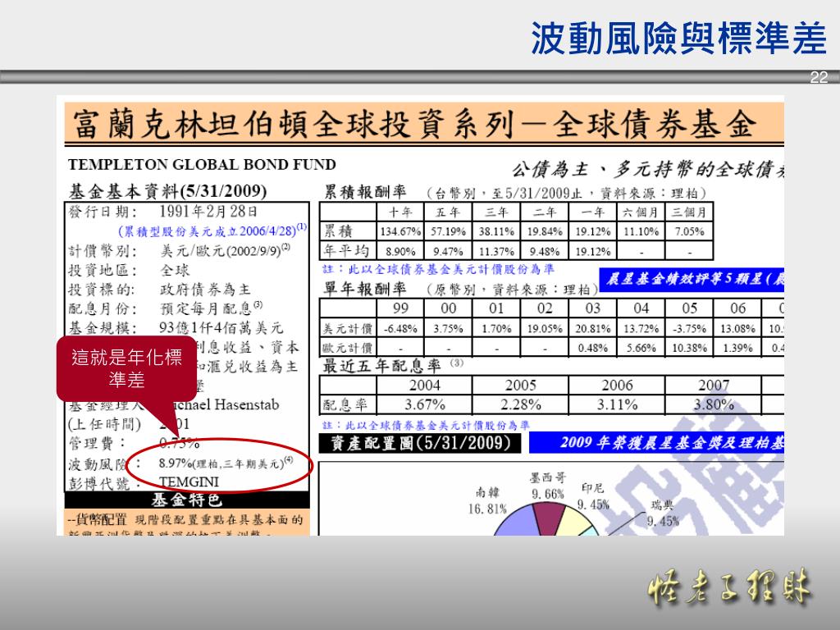Click the year header "03"

pos(592,308)
